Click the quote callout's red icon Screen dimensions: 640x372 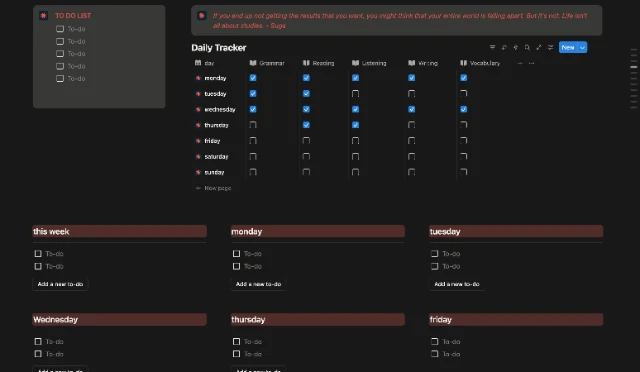(201, 16)
